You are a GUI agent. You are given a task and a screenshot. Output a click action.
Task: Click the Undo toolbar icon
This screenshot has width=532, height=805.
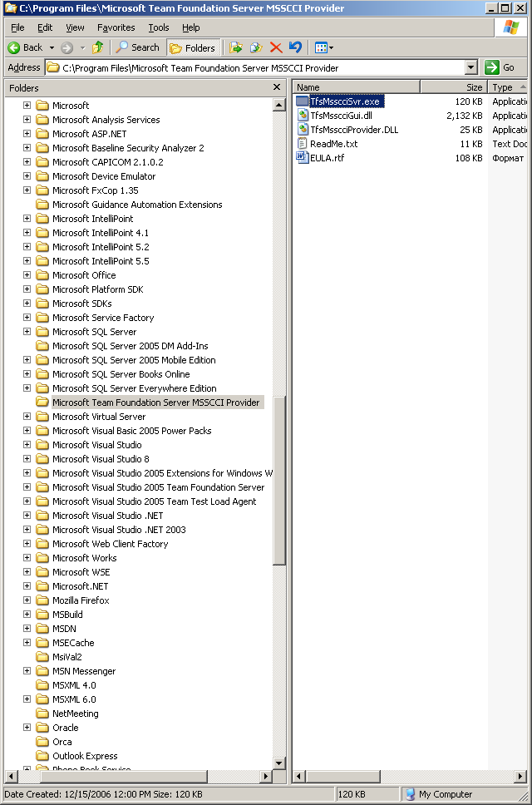pyautogui.click(x=295, y=47)
